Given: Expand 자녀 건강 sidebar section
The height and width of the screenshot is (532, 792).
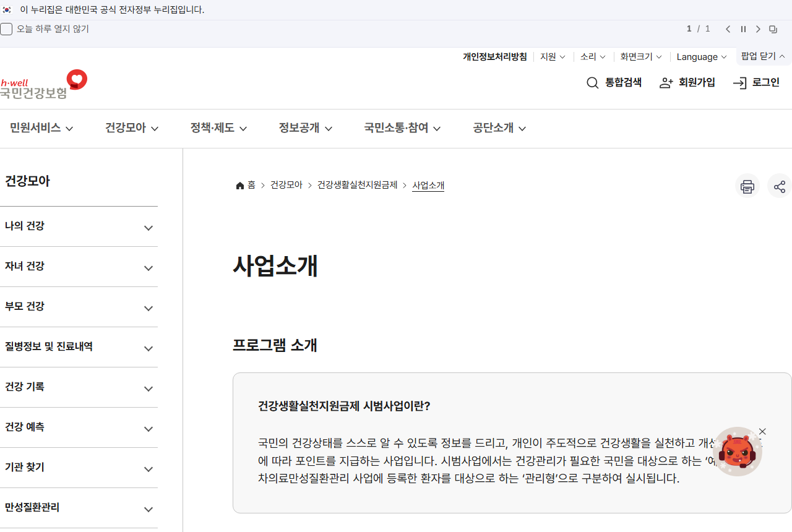Looking at the screenshot, I should click(x=79, y=267).
